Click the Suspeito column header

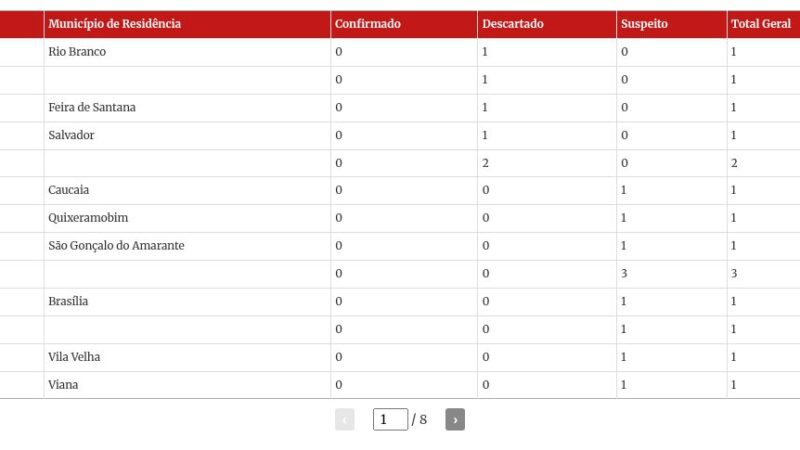[644, 24]
